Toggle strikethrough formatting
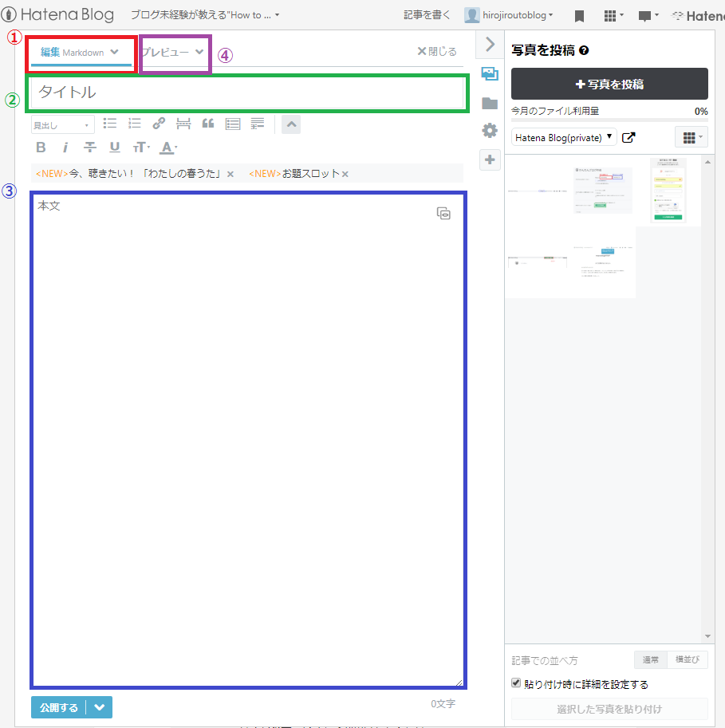Screen dimensions: 725x728 89,148
